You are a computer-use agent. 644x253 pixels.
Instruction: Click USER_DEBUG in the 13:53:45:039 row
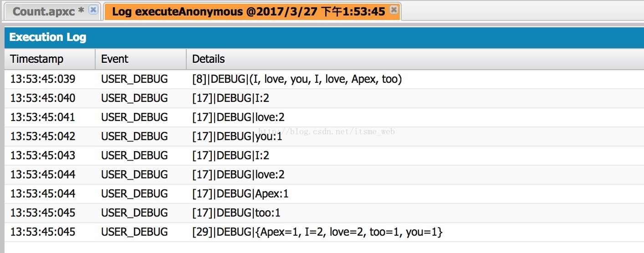134,80
